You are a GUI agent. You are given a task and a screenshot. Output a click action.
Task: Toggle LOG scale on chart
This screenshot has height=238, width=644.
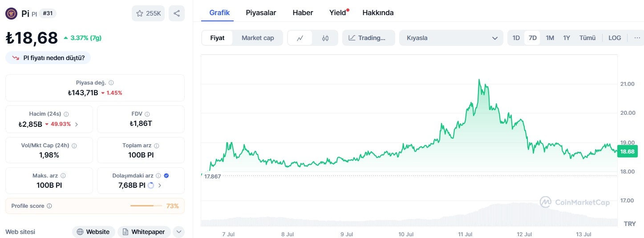(x=615, y=38)
